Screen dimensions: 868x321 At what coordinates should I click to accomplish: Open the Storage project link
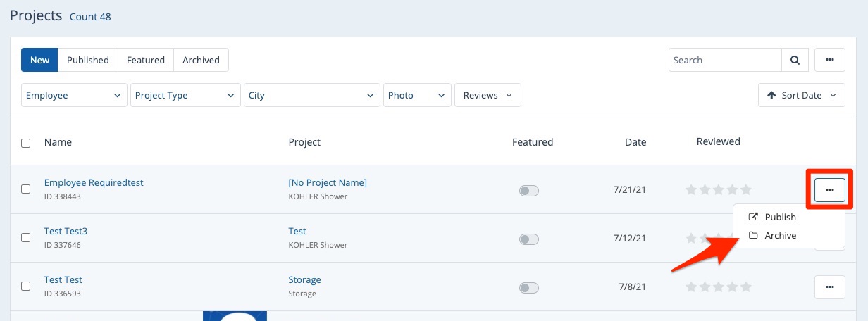[304, 279]
